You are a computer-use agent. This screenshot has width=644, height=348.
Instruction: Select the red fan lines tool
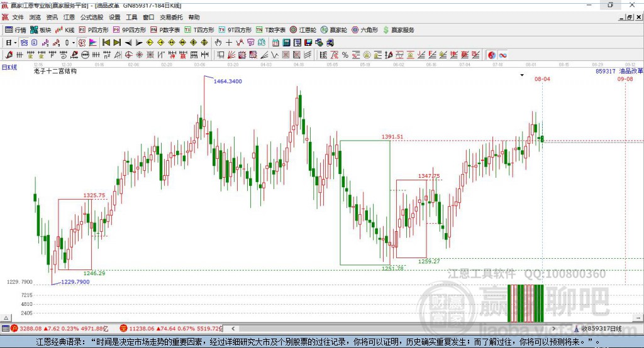point(231,55)
